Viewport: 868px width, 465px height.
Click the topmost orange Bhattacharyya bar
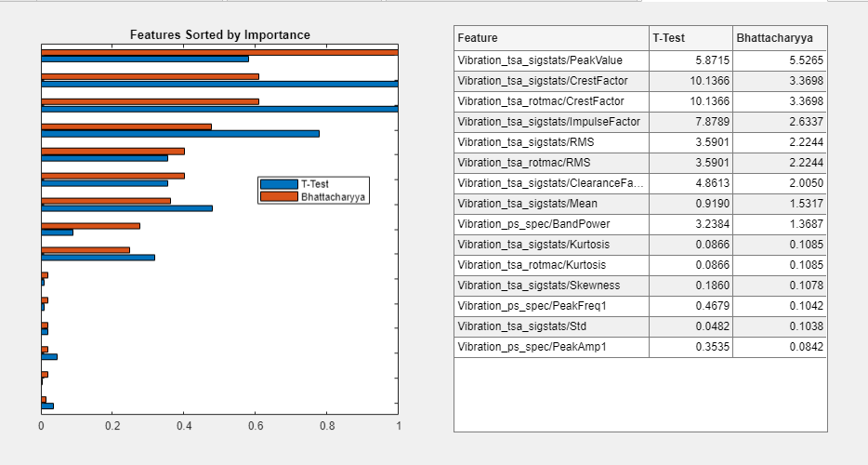pos(219,52)
